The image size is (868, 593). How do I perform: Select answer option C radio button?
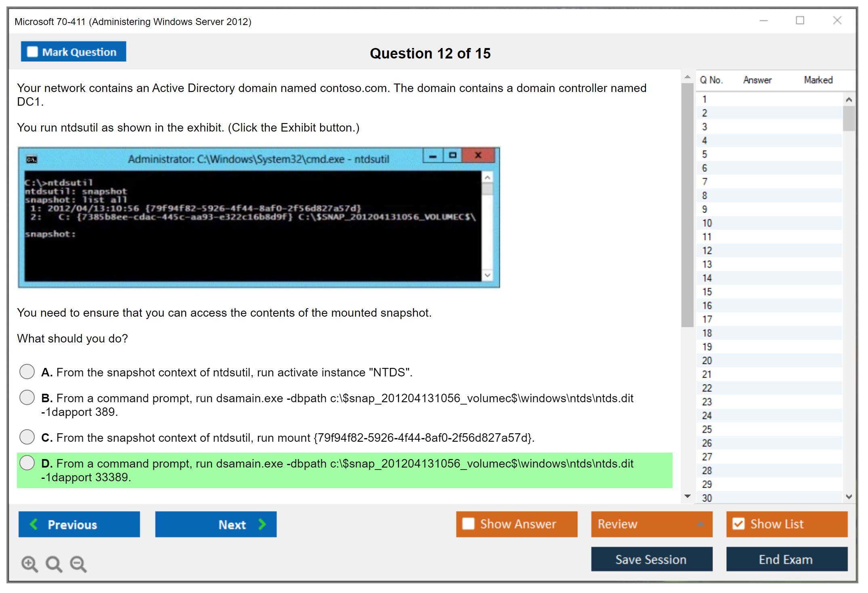click(27, 437)
